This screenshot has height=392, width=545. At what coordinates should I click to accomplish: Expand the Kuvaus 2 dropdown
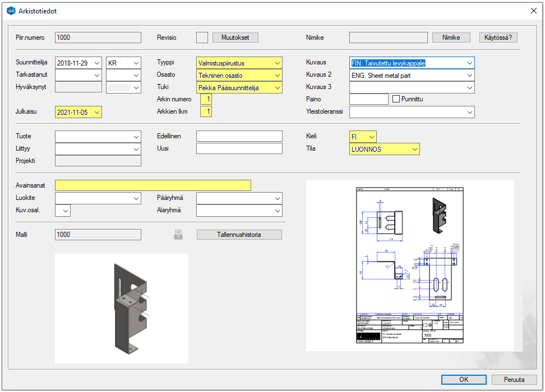point(469,76)
